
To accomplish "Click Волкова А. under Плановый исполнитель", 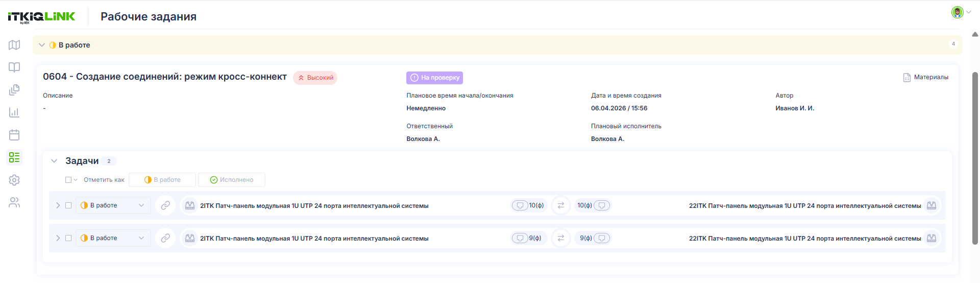I will click(x=608, y=139).
